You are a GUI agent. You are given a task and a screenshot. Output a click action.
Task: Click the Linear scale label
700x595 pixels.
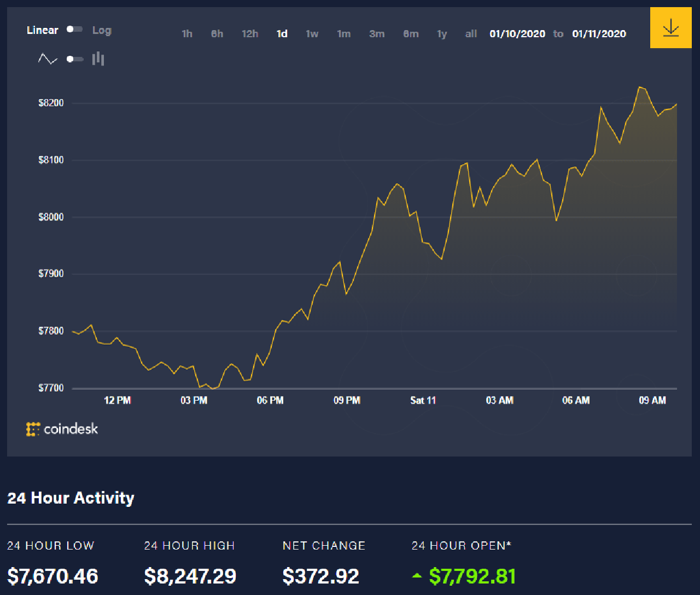[x=42, y=30]
